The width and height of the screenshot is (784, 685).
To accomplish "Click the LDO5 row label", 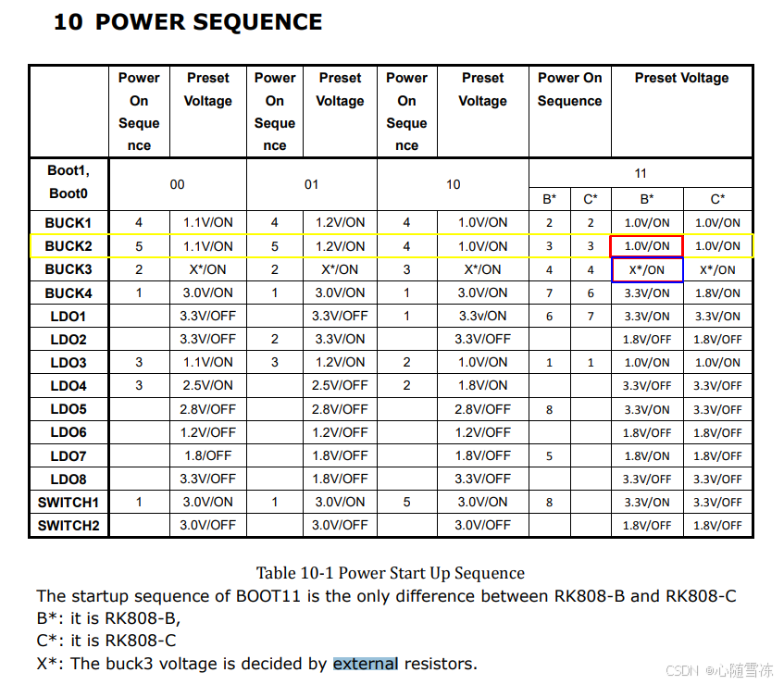I will (68, 409).
